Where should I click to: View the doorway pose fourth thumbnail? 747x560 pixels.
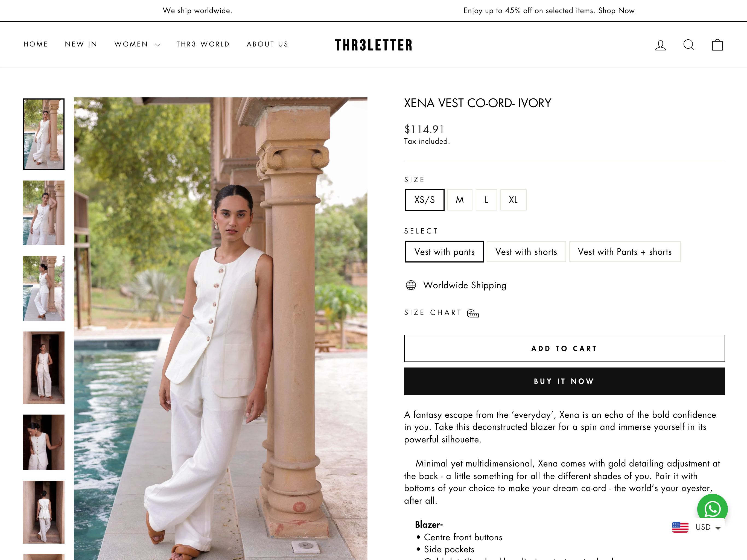[x=43, y=367]
